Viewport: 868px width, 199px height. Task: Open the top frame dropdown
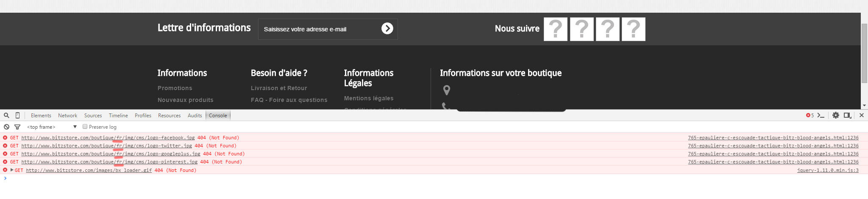pos(52,127)
